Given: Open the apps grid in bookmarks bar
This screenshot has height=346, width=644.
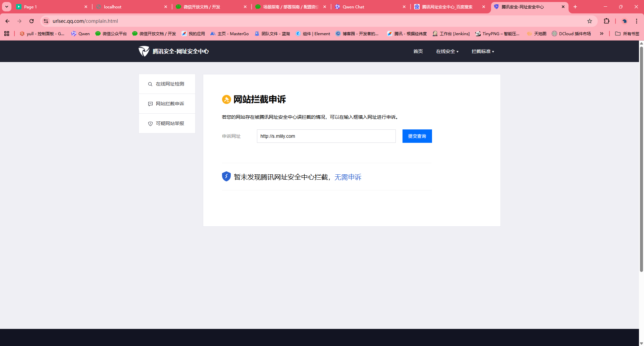Looking at the screenshot, I should 7,34.
